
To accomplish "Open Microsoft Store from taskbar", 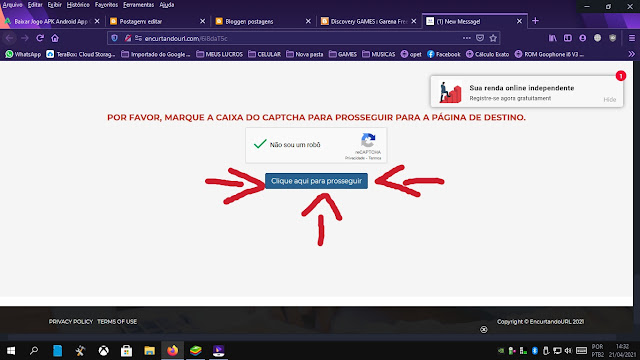I will 127,351.
